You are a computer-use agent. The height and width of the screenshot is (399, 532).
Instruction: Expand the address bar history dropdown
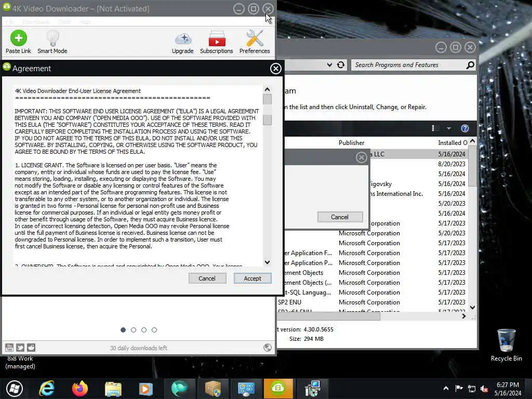[329, 65]
